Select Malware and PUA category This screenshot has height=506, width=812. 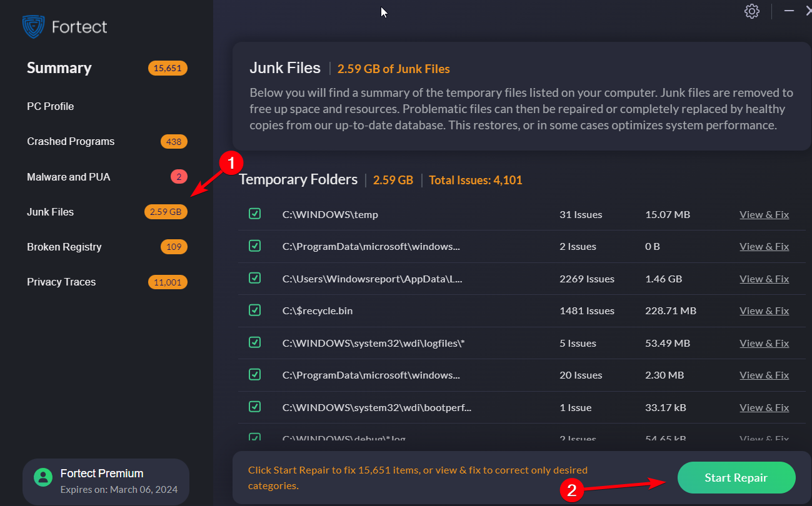click(x=69, y=177)
